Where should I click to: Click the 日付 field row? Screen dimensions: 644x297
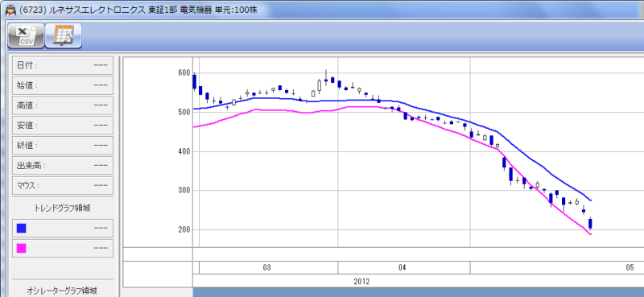pos(63,65)
